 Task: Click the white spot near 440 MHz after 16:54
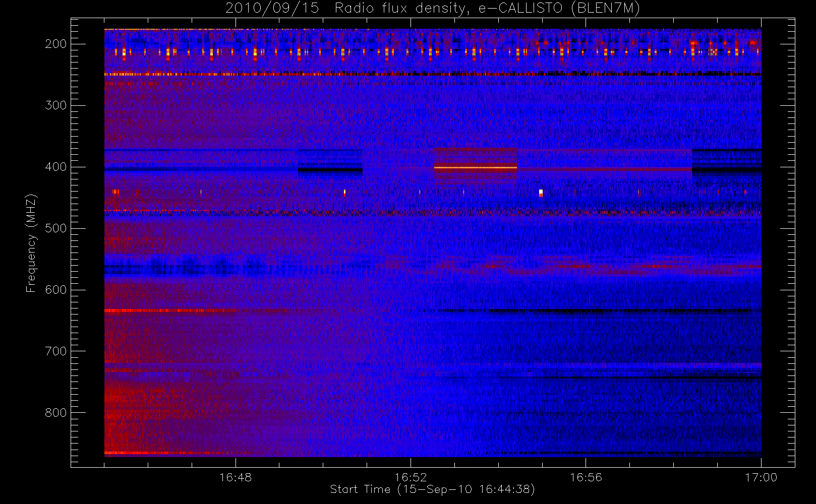coord(541,193)
